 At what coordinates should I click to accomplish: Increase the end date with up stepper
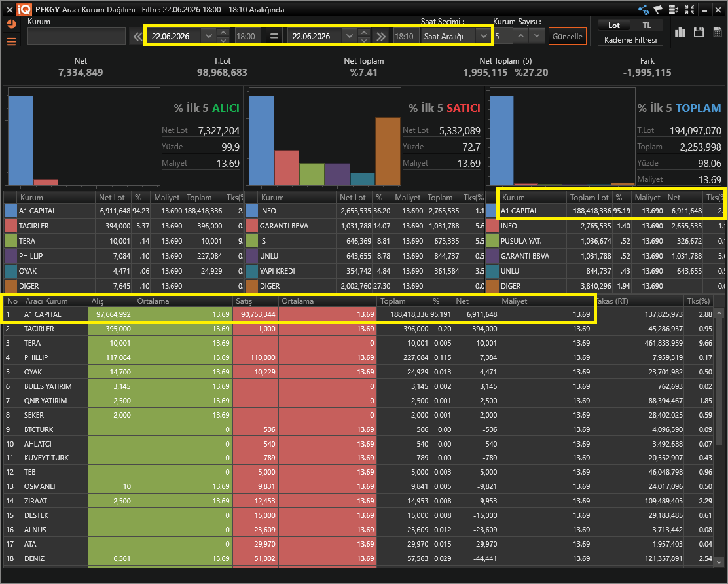(x=364, y=33)
